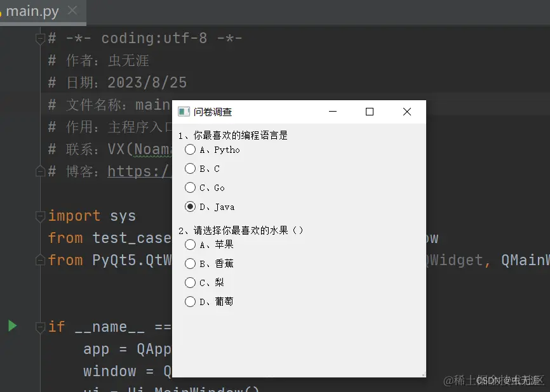Pick fruit option "D、葡萄"

click(191, 301)
